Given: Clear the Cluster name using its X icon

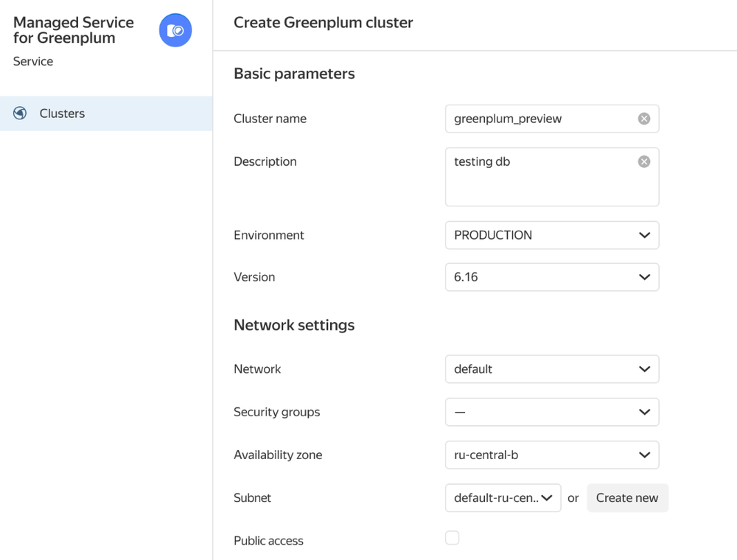Looking at the screenshot, I should pos(644,119).
